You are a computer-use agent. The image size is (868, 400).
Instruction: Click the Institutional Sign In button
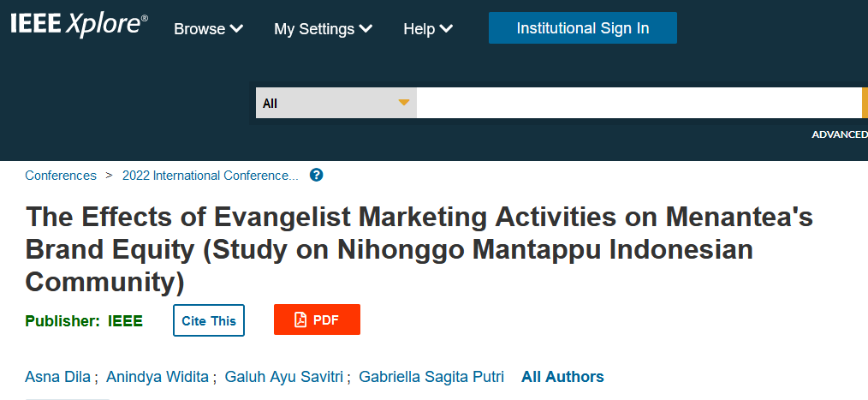pyautogui.click(x=582, y=27)
